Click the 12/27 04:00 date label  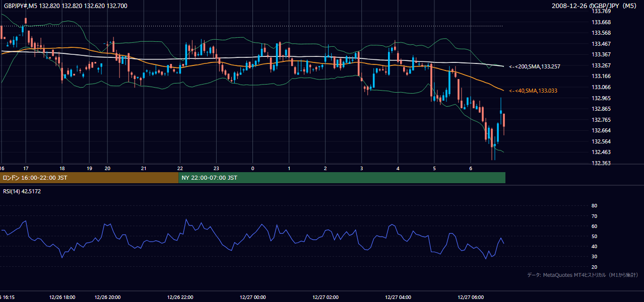coord(398,297)
